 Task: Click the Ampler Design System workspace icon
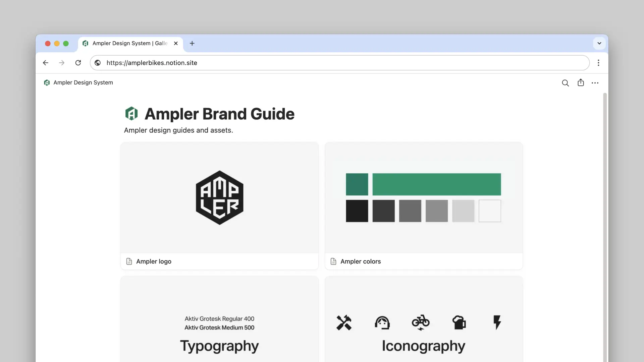click(47, 82)
